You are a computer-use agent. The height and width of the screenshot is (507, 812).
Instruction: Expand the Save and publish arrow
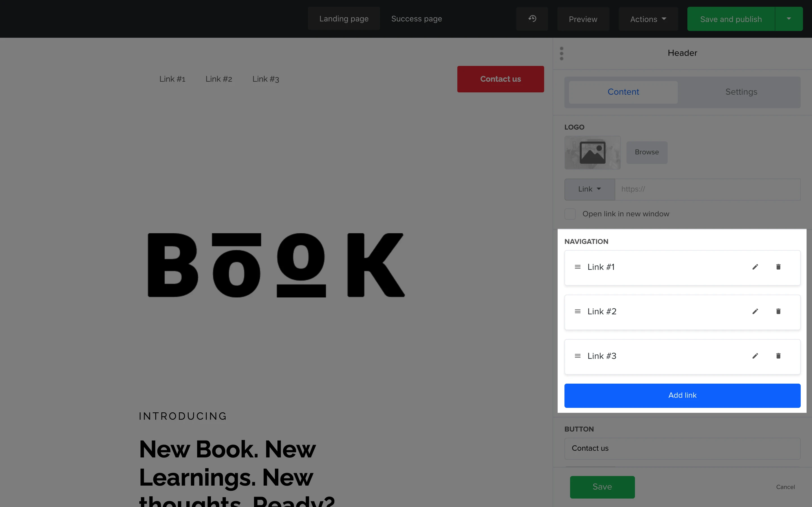789,19
